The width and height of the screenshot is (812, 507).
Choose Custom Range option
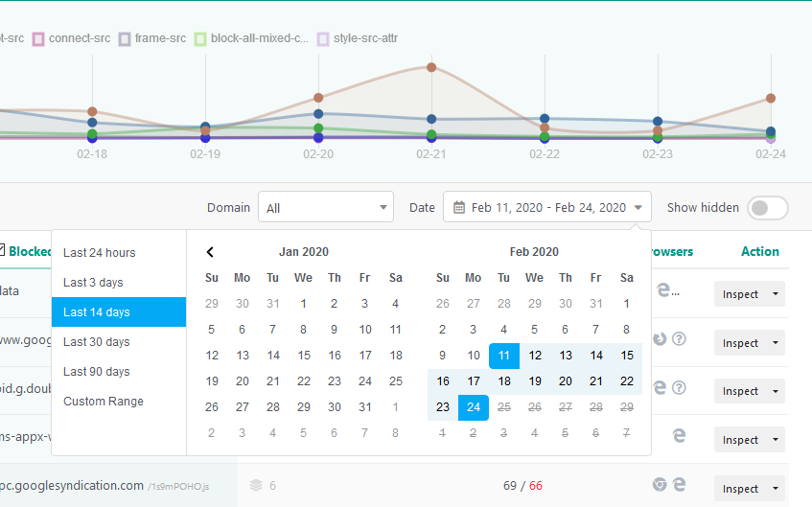point(103,402)
